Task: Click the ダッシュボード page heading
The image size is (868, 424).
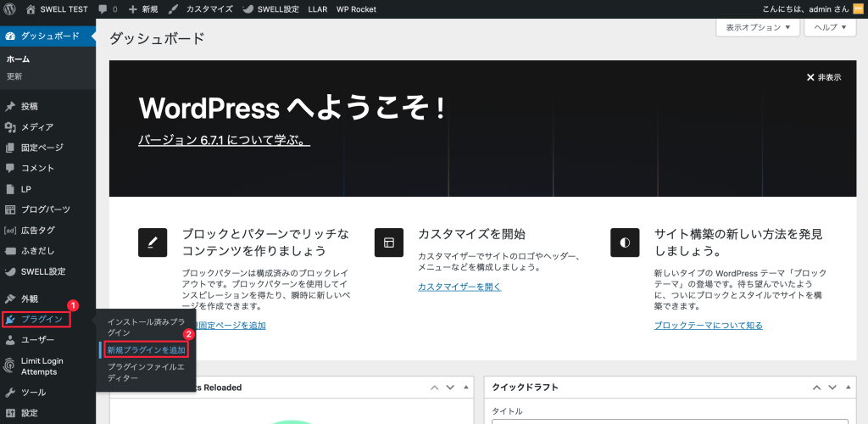Action: 157,38
